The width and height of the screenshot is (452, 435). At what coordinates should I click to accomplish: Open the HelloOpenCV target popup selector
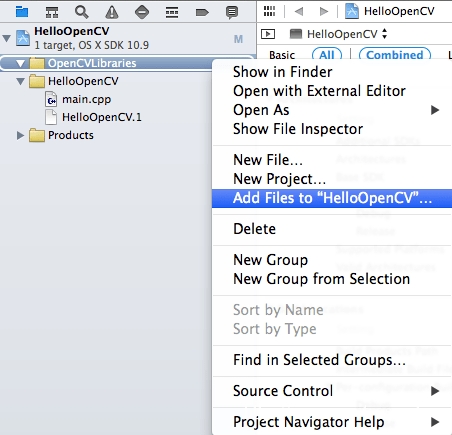[339, 34]
